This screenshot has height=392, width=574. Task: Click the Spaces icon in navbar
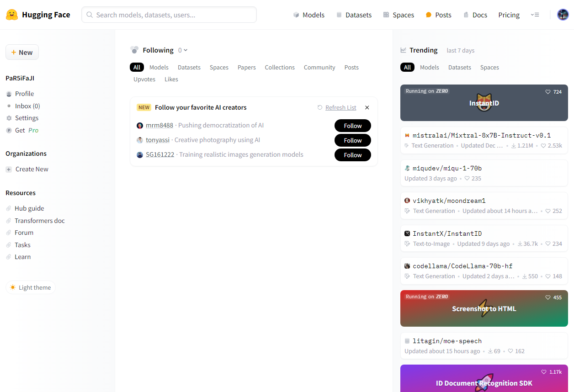click(386, 15)
